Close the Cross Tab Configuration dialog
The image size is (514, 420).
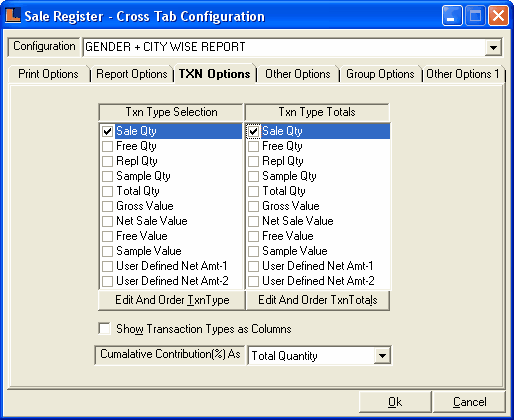coord(498,16)
